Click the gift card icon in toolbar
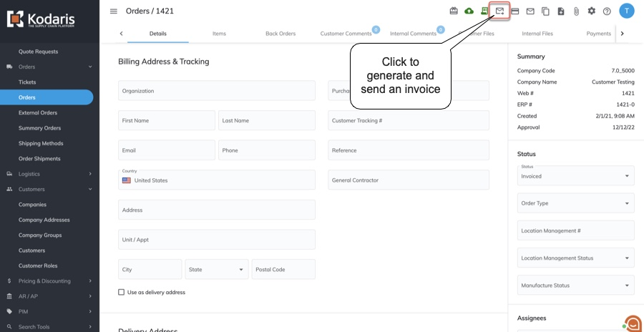Screen dimensions: 644x332 point(454,11)
